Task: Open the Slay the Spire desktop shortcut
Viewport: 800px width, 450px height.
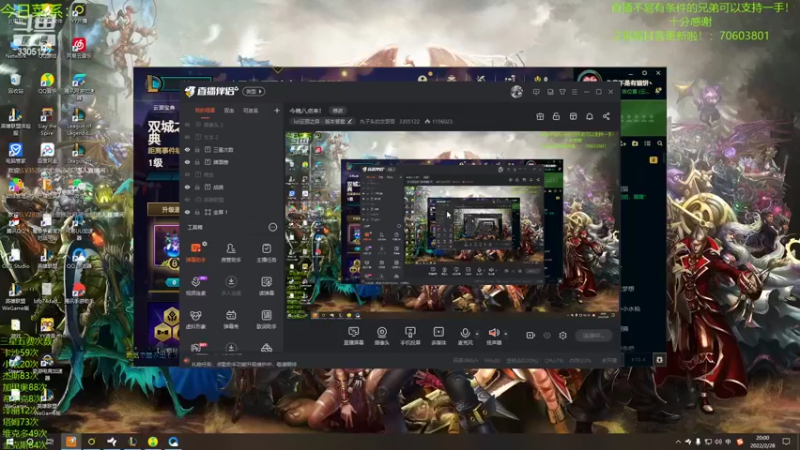Action: (x=47, y=121)
